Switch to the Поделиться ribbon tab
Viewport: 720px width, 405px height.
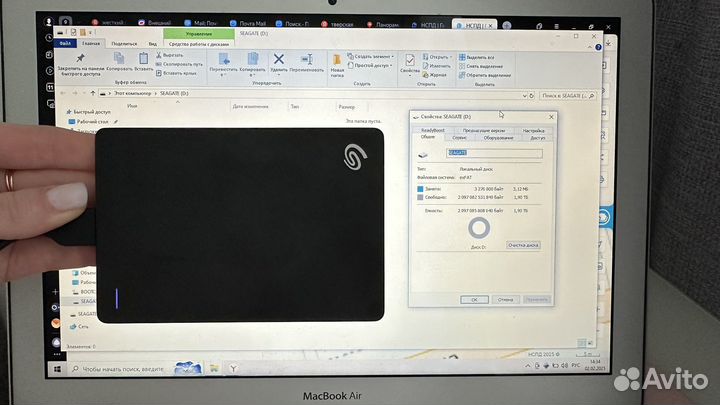click(124, 44)
